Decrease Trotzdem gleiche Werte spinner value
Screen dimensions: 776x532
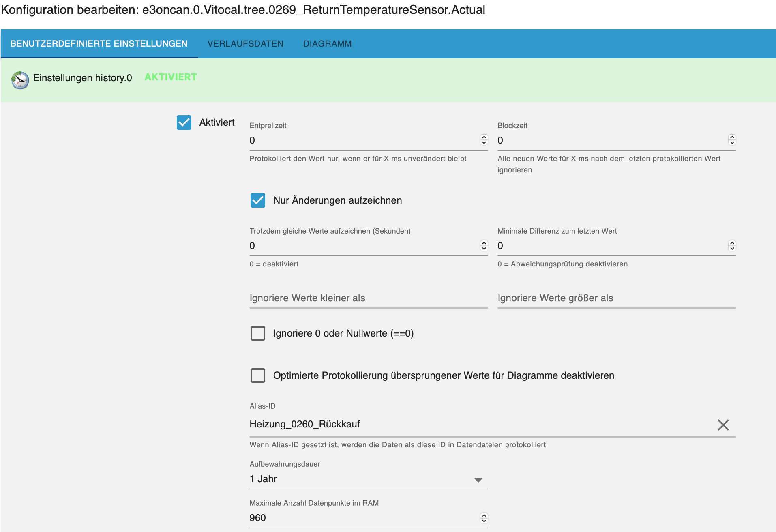[484, 248]
